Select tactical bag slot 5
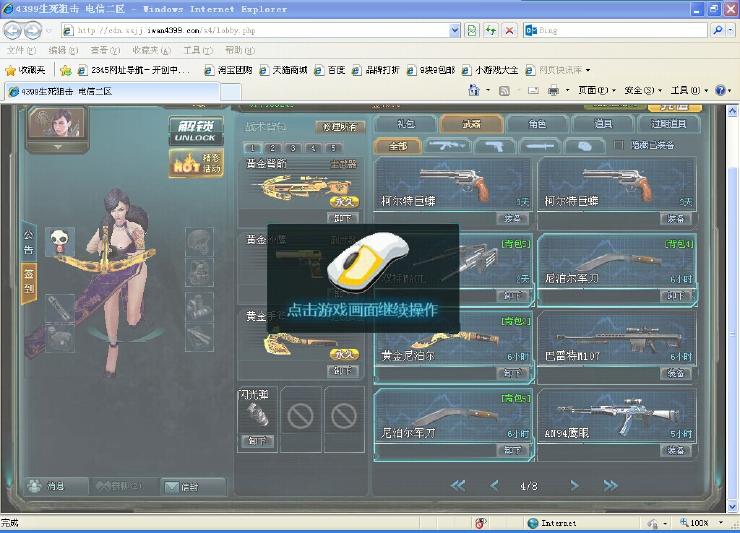The width and height of the screenshot is (740, 533). click(333, 148)
